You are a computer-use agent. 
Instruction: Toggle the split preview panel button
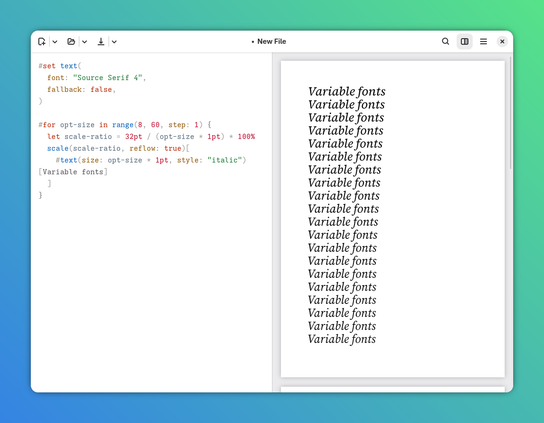coord(465,42)
